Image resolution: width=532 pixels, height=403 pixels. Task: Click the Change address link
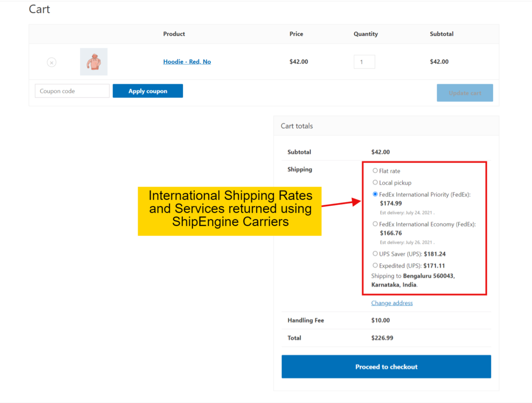click(392, 303)
